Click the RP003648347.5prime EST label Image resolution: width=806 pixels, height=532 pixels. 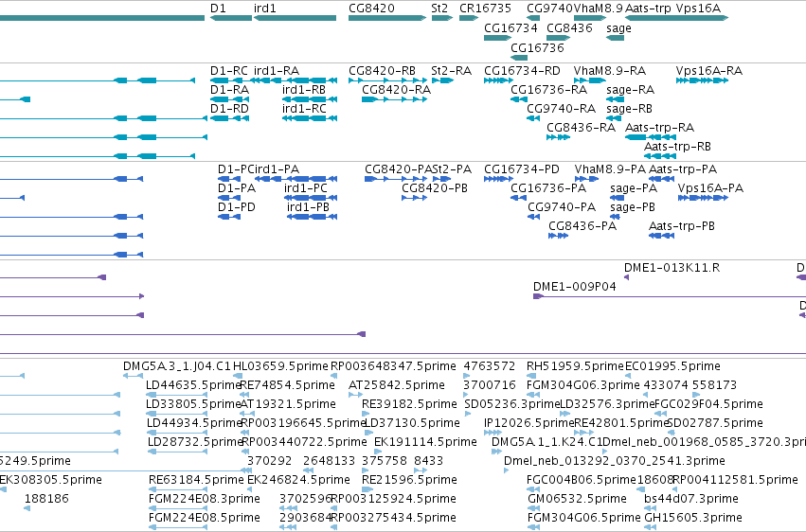[x=393, y=366]
